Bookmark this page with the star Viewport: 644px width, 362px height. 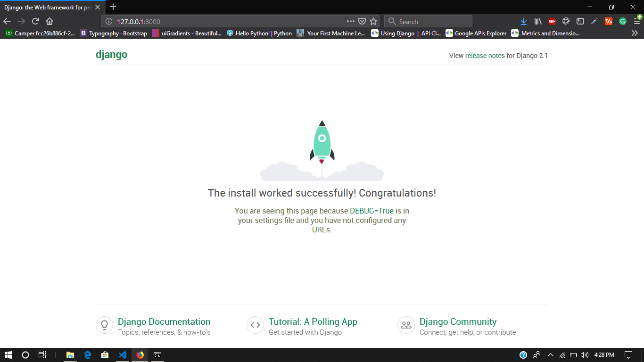pos(373,21)
